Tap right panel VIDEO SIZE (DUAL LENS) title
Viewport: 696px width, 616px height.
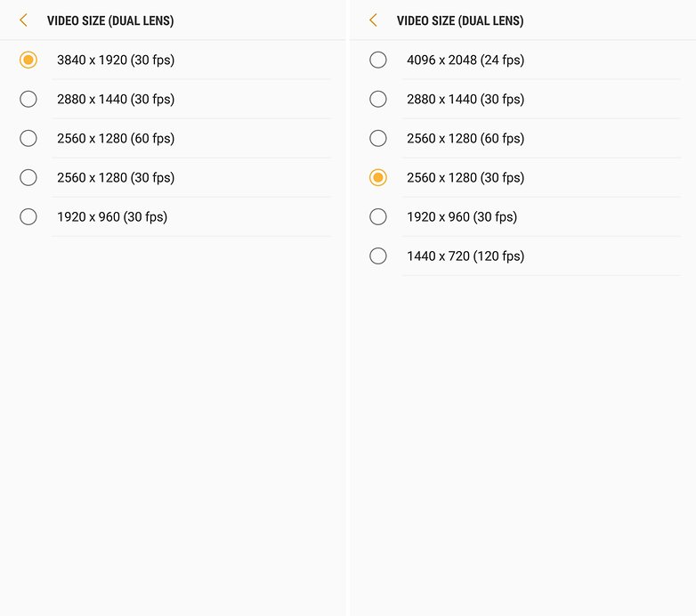[460, 20]
